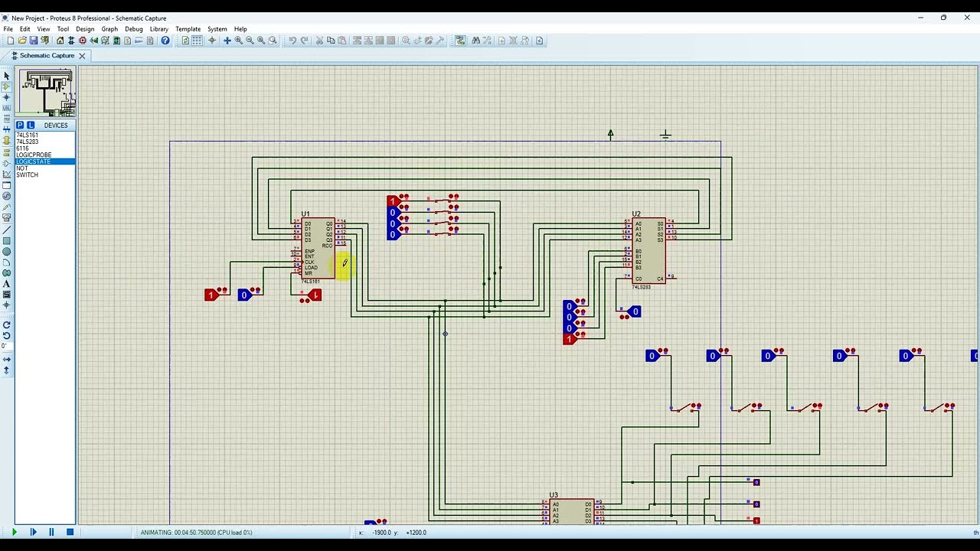This screenshot has width=980, height=551.
Task: Toggle wire autorouter in the toolbar
Action: pyautogui.click(x=460, y=41)
